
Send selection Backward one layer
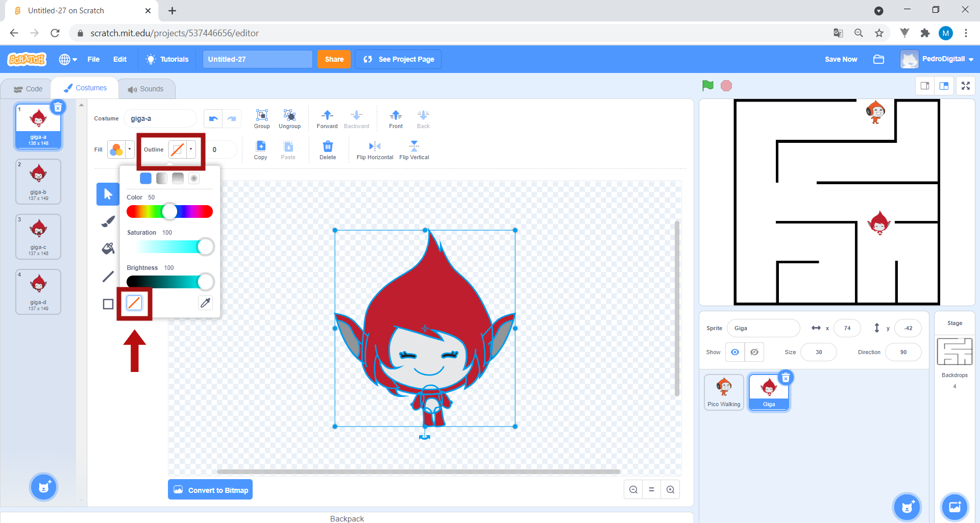[x=356, y=119]
